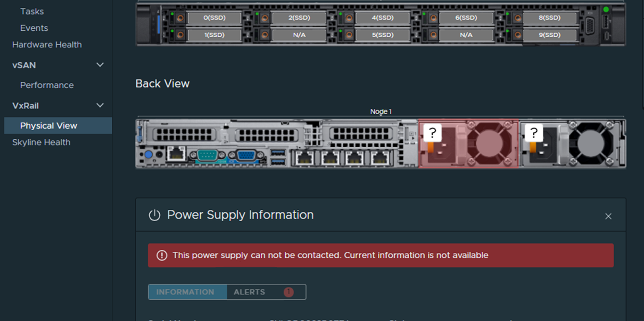Open Hardware Health from the sidebar
The height and width of the screenshot is (321, 644).
pyautogui.click(x=47, y=45)
